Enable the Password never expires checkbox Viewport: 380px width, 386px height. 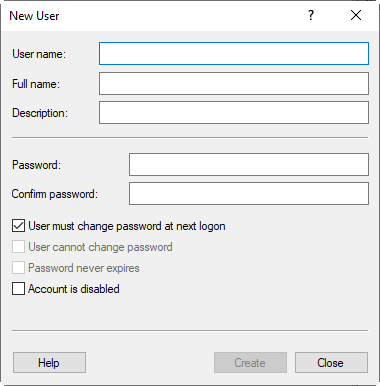pyautogui.click(x=18, y=268)
